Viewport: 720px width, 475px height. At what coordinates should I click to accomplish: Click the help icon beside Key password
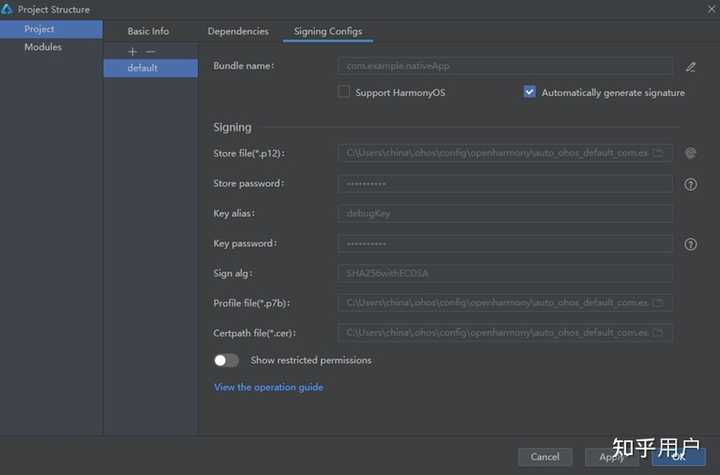point(690,244)
